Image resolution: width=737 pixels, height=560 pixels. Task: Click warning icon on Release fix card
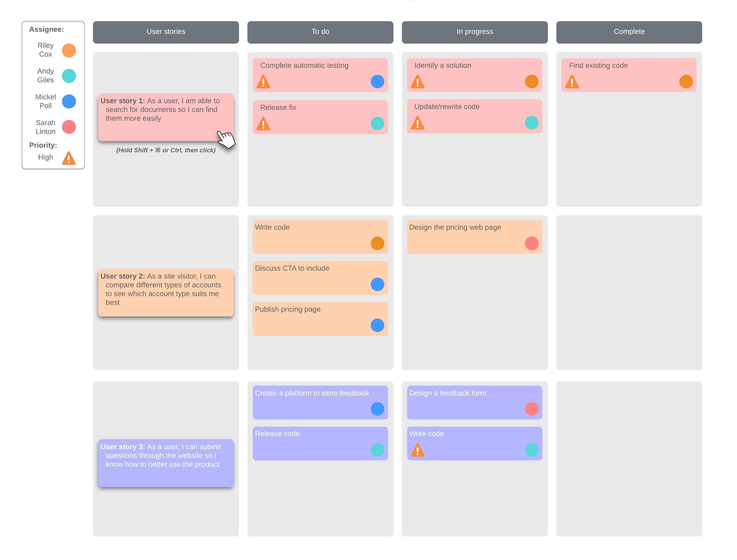[x=263, y=124]
